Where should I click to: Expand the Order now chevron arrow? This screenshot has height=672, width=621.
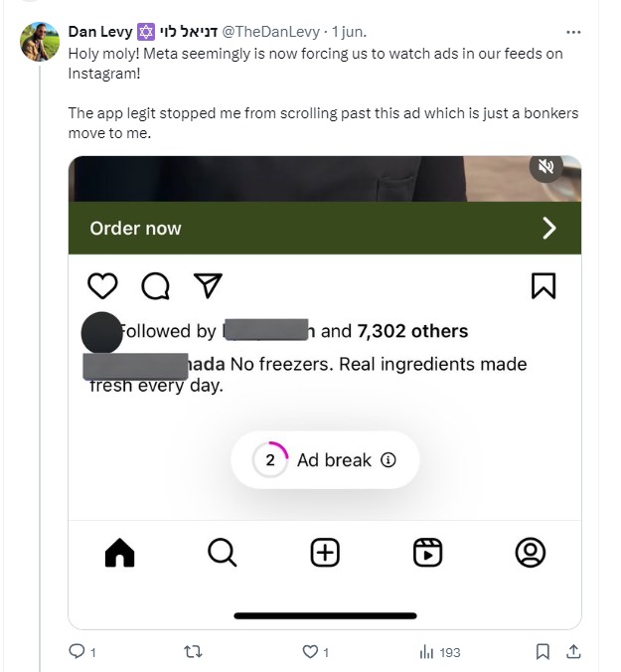click(549, 228)
